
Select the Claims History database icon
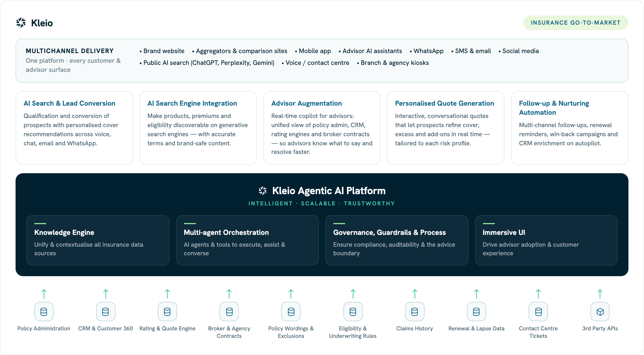415,312
